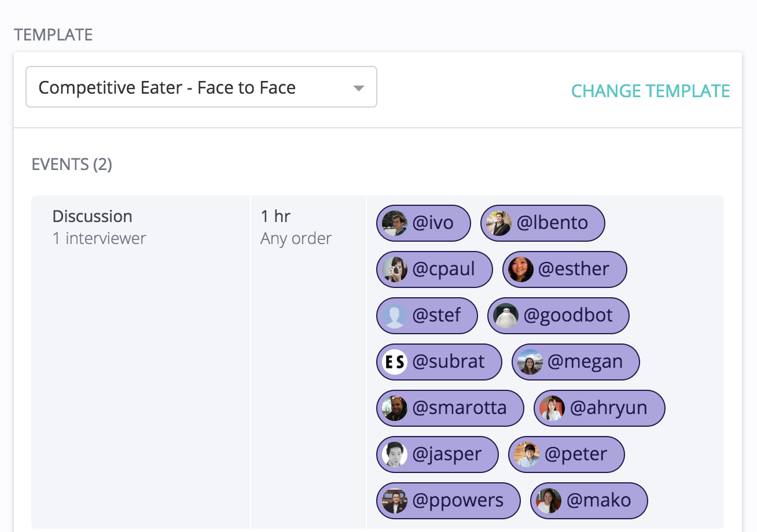
Task: Choose the @jasper interviewer tag
Action: point(437,455)
